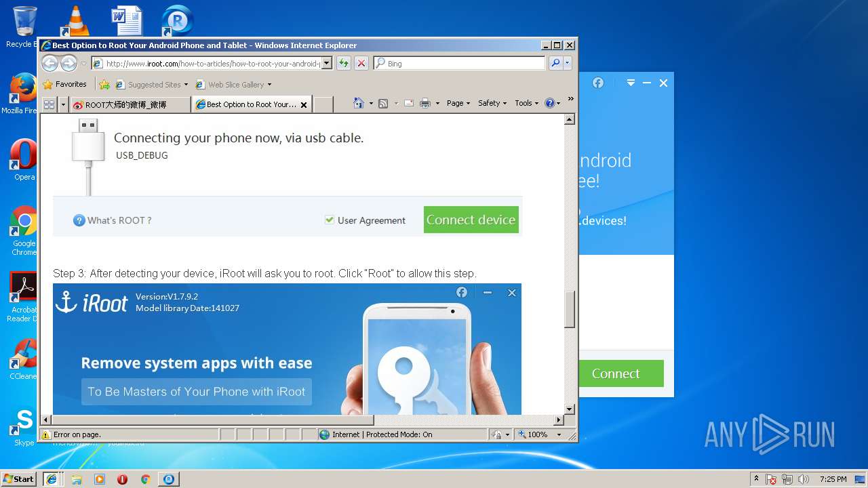Click To Be Masters of Your Phone button
Screen dimensions: 868x488
point(197,392)
